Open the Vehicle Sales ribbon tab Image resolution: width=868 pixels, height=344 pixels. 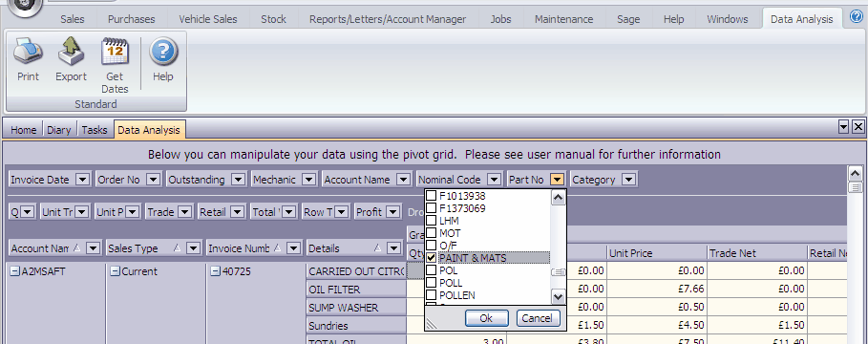208,19
